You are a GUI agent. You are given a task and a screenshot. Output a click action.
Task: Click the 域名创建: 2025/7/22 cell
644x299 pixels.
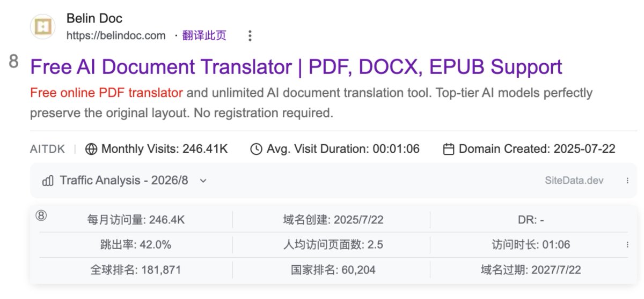[333, 220]
